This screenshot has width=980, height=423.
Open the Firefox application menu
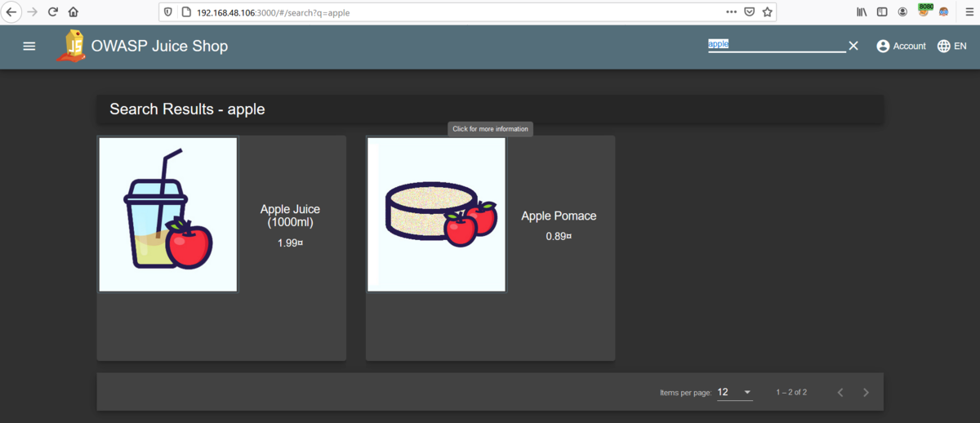click(x=969, y=12)
